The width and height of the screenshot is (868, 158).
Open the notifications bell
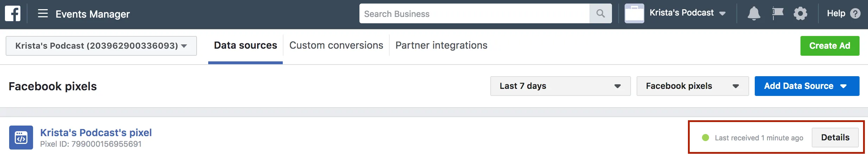click(754, 14)
